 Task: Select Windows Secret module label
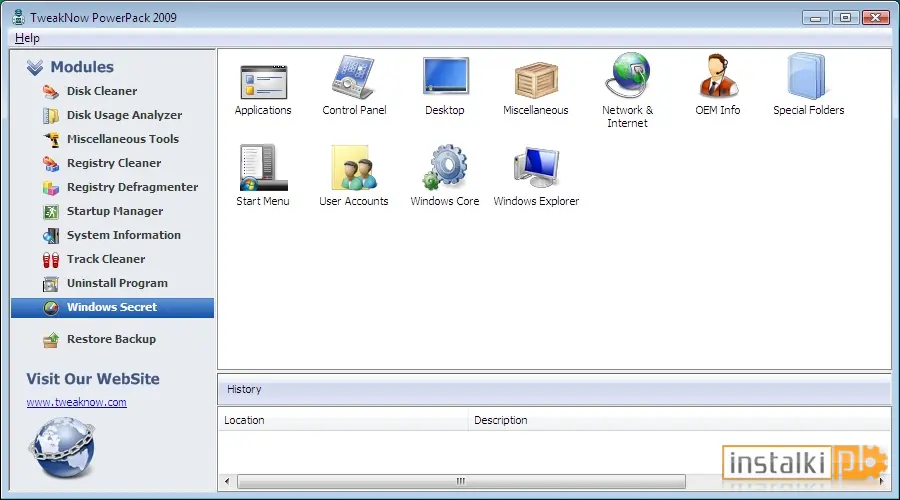pyautogui.click(x=112, y=307)
